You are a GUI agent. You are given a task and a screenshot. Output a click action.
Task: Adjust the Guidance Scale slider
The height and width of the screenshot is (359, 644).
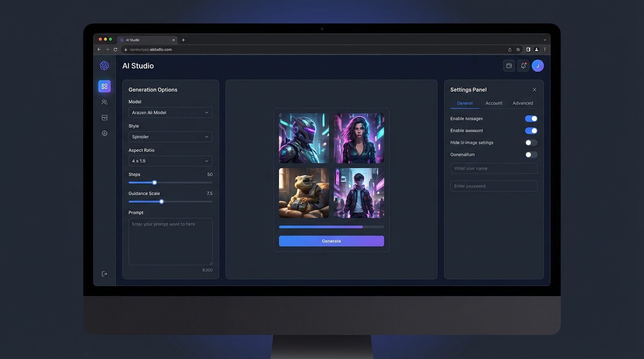[161, 201]
